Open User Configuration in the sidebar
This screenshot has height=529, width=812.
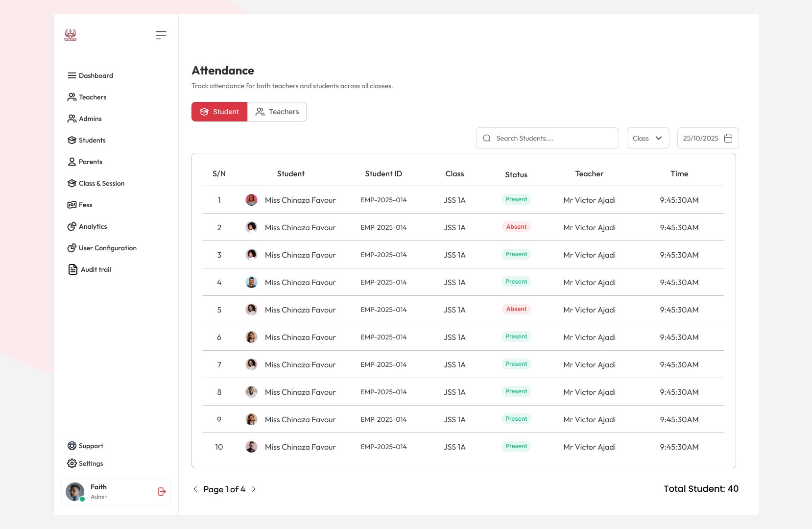[102, 248]
